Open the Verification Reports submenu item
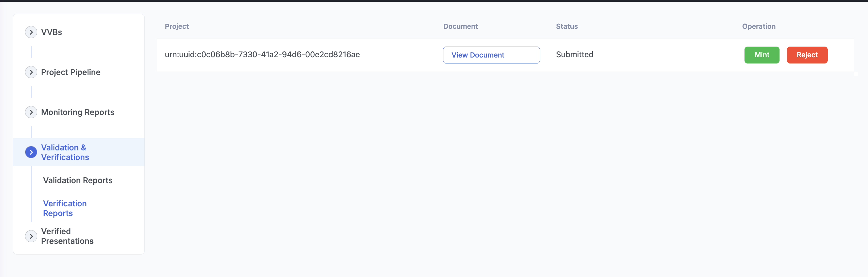The height and width of the screenshot is (277, 868). click(65, 208)
